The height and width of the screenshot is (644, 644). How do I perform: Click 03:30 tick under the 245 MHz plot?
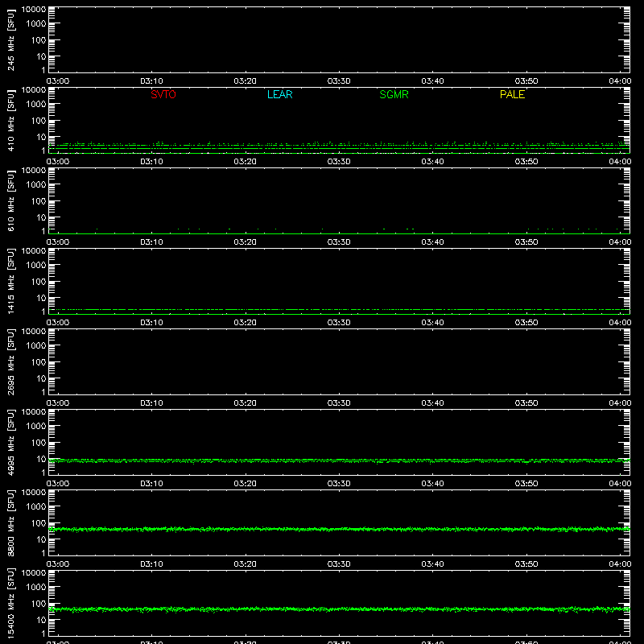pyautogui.click(x=339, y=81)
